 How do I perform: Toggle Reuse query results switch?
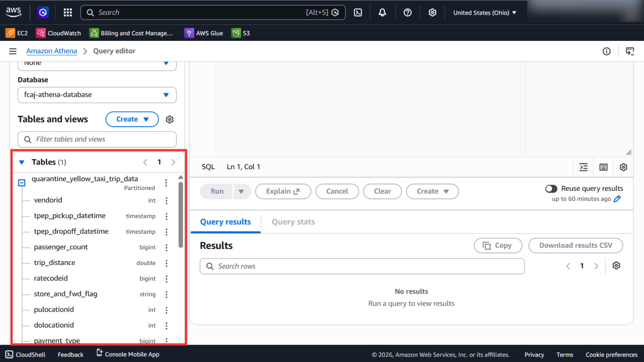[551, 189]
